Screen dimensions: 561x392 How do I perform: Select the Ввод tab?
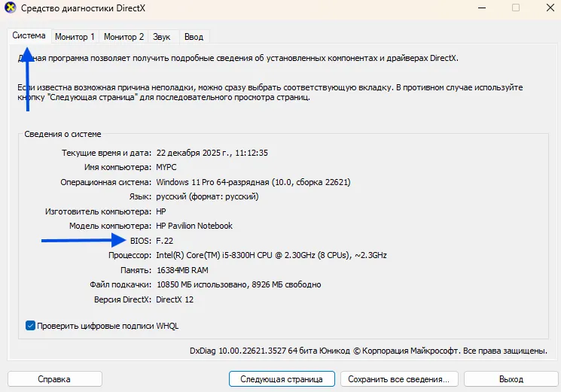194,37
